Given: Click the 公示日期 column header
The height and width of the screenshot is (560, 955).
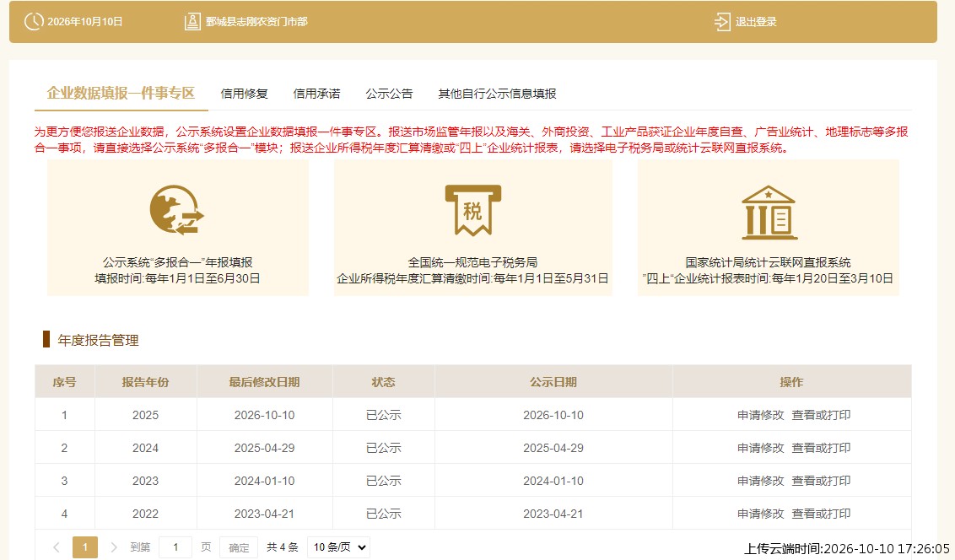Looking at the screenshot, I should 553,382.
